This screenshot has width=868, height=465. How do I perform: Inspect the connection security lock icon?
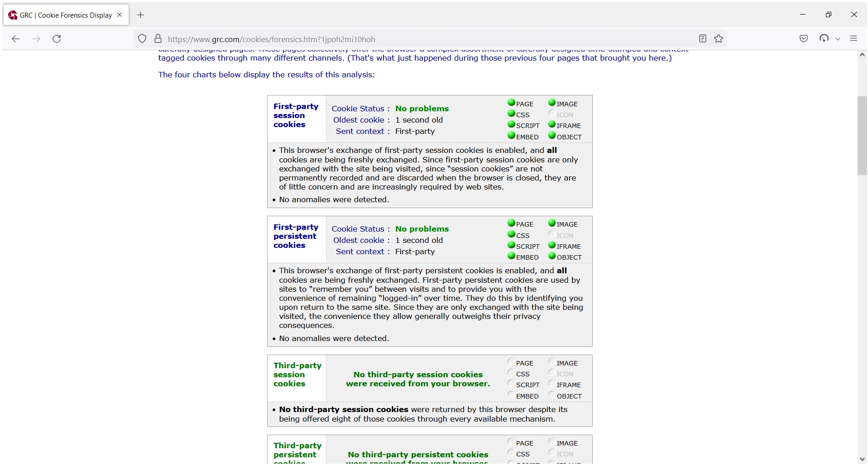(158, 39)
